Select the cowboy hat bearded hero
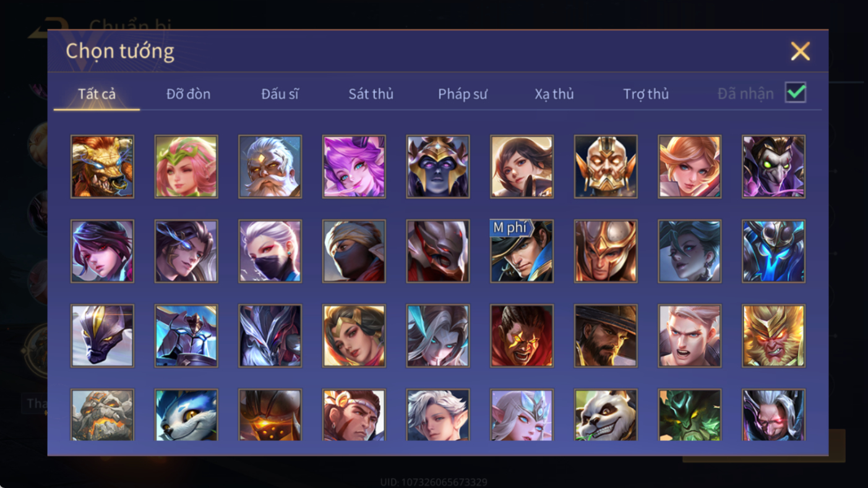The height and width of the screenshot is (488, 868). point(606,336)
